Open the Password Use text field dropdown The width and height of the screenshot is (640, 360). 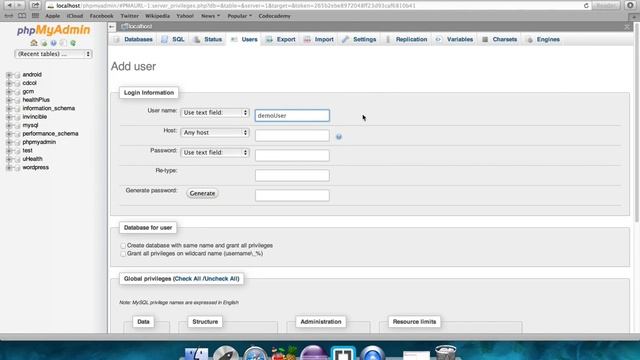(215, 153)
